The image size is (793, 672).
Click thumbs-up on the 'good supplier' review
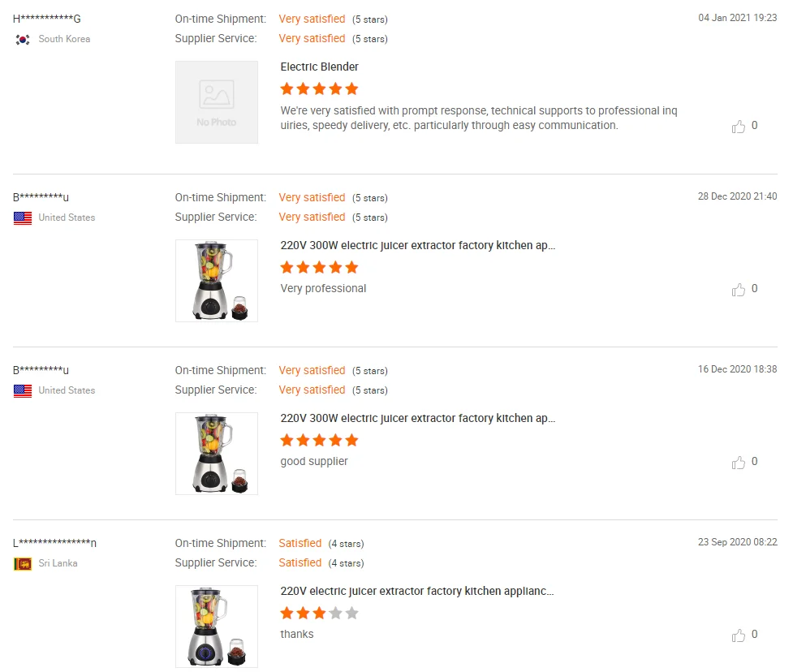pyautogui.click(x=739, y=463)
